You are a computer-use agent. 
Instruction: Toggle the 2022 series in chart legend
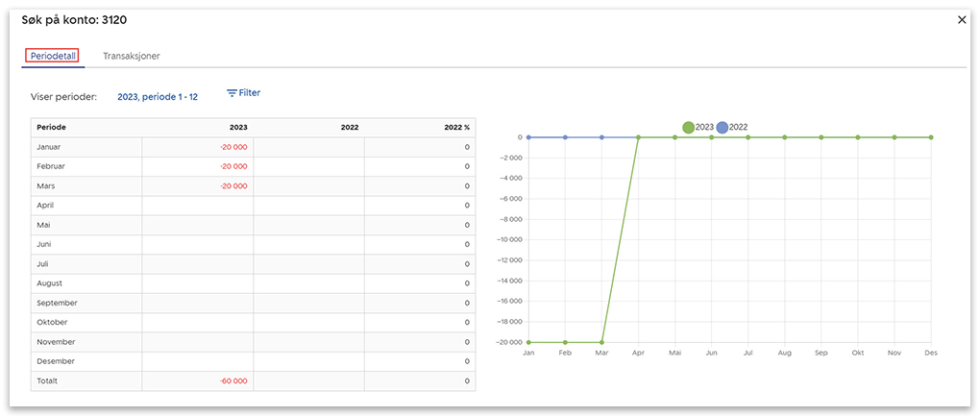tap(732, 127)
